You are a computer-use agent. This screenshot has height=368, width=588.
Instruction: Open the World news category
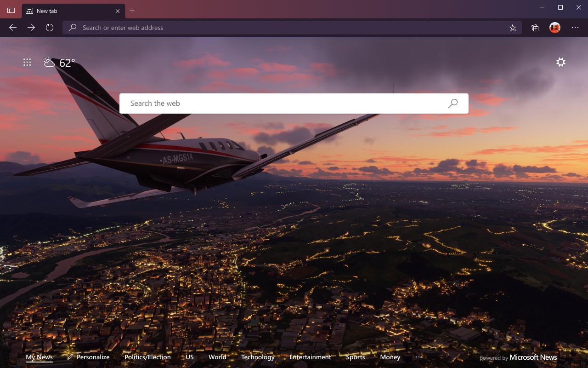point(217,357)
